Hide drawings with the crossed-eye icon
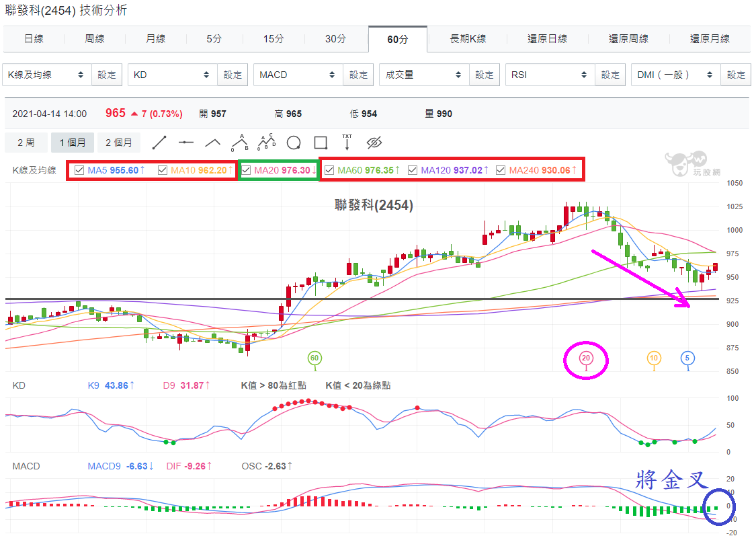 tap(374, 143)
